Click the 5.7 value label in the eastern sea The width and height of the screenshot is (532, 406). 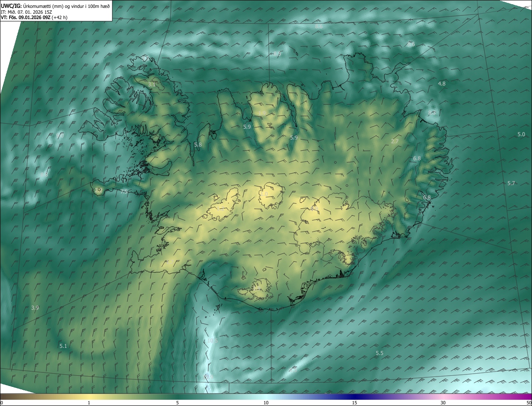(511, 183)
